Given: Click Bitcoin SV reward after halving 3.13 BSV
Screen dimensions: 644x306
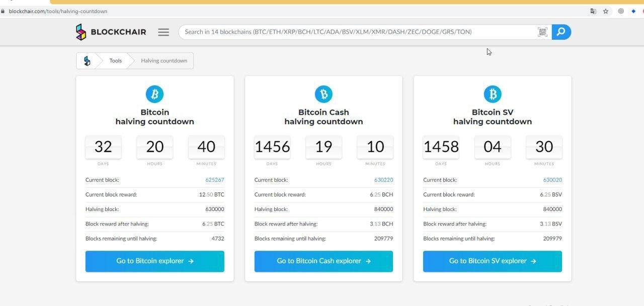Looking at the screenshot, I should pos(551,224).
